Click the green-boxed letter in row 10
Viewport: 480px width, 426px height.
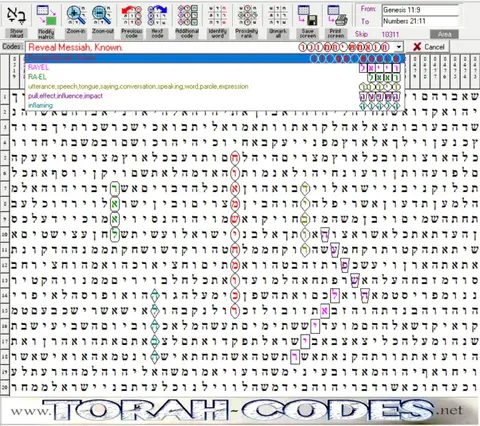coord(115,234)
